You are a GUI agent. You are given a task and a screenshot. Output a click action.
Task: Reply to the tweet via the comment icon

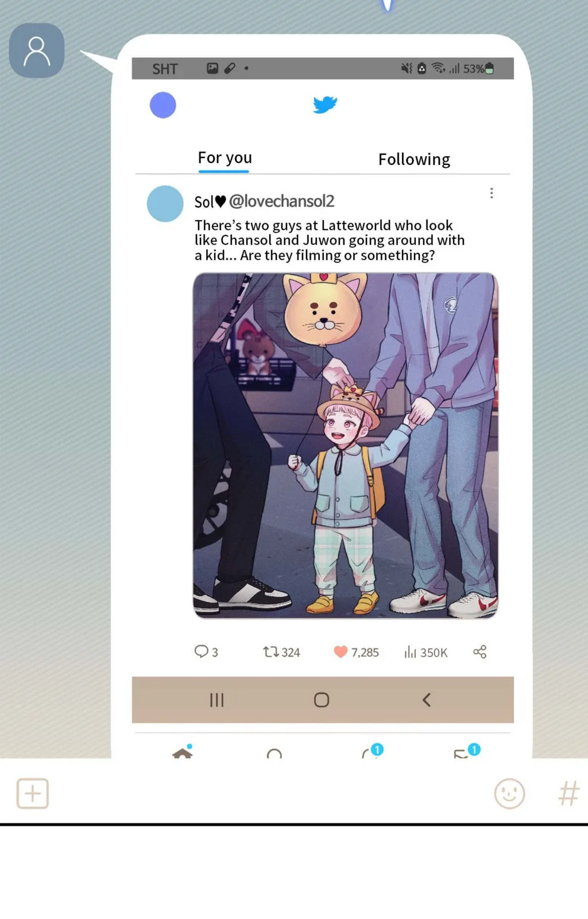201,651
